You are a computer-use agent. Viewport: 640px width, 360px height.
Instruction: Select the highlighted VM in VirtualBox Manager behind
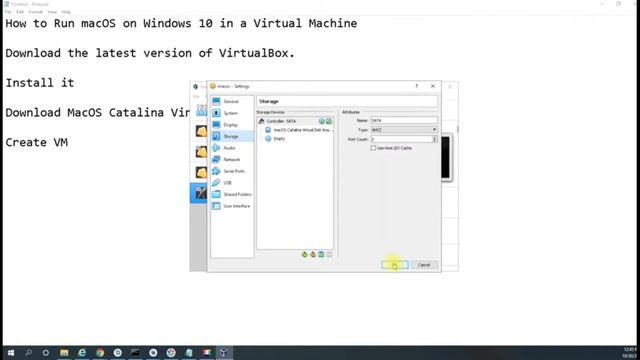point(199,193)
